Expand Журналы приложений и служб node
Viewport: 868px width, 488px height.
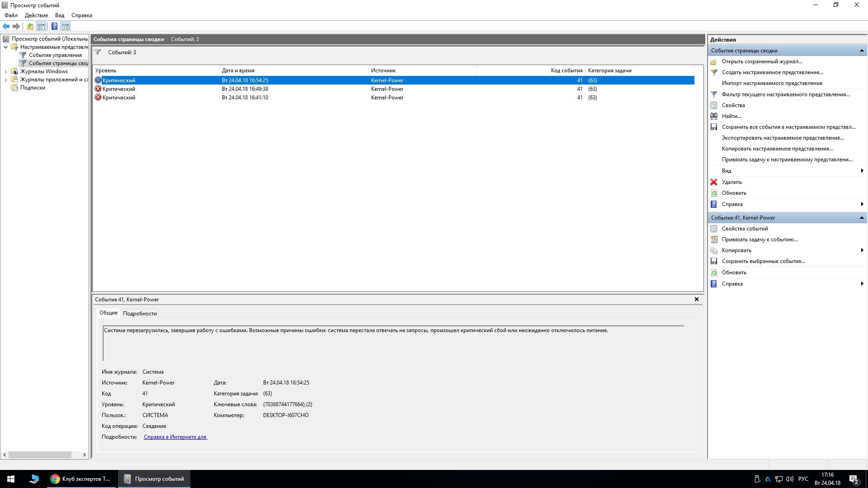pyautogui.click(x=5, y=80)
